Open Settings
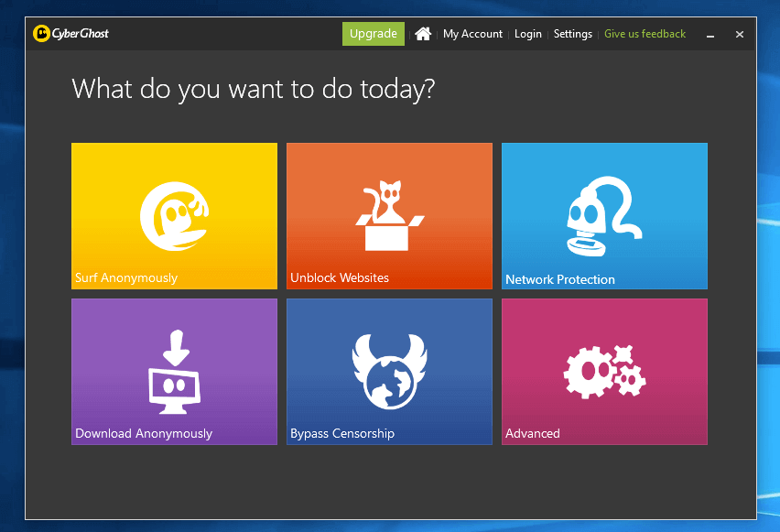 (x=572, y=34)
